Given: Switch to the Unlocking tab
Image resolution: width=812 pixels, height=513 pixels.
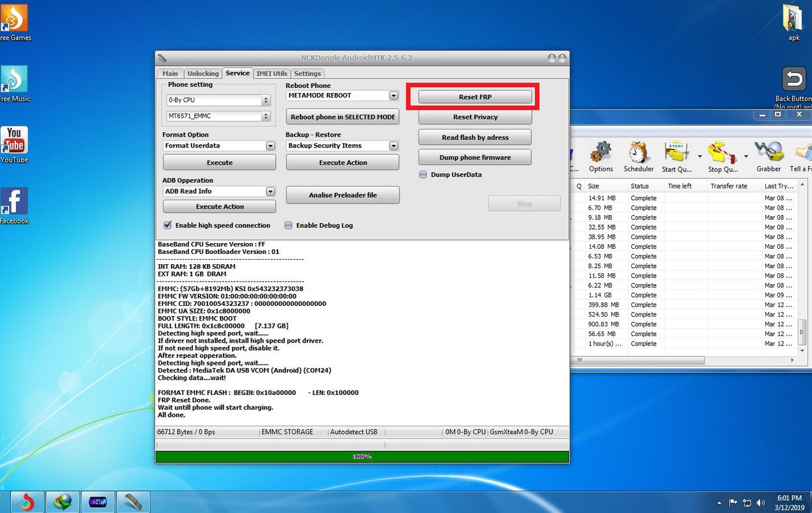Looking at the screenshot, I should pos(203,74).
